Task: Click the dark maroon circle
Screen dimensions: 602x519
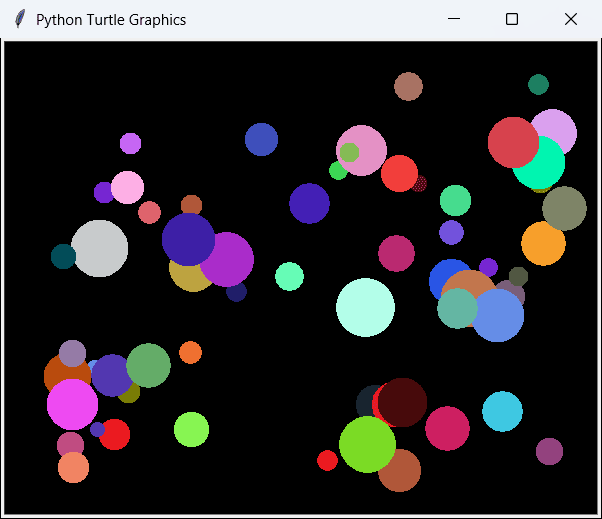Action: pyautogui.click(x=402, y=402)
